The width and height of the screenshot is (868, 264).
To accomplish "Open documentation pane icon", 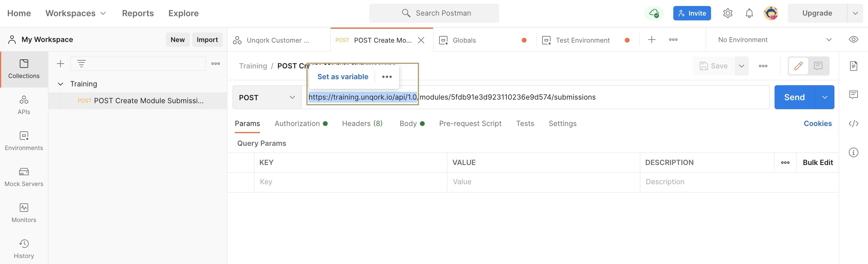I will (854, 66).
